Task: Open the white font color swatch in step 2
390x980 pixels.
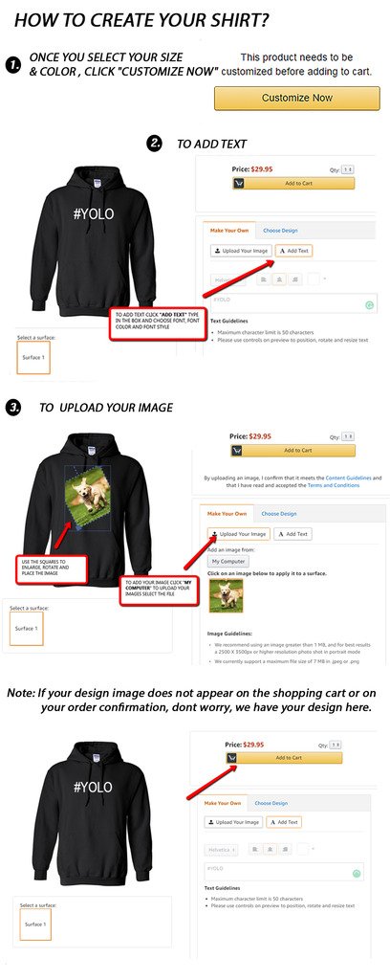Action: 314,279
